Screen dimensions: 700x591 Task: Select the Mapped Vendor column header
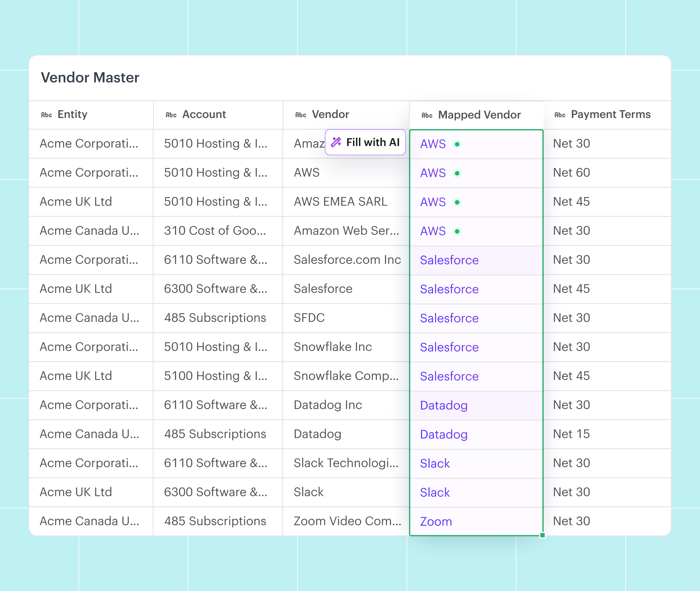[x=476, y=115]
